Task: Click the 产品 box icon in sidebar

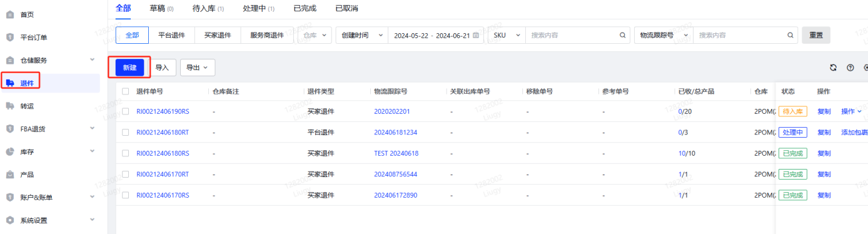Action: pyautogui.click(x=10, y=175)
